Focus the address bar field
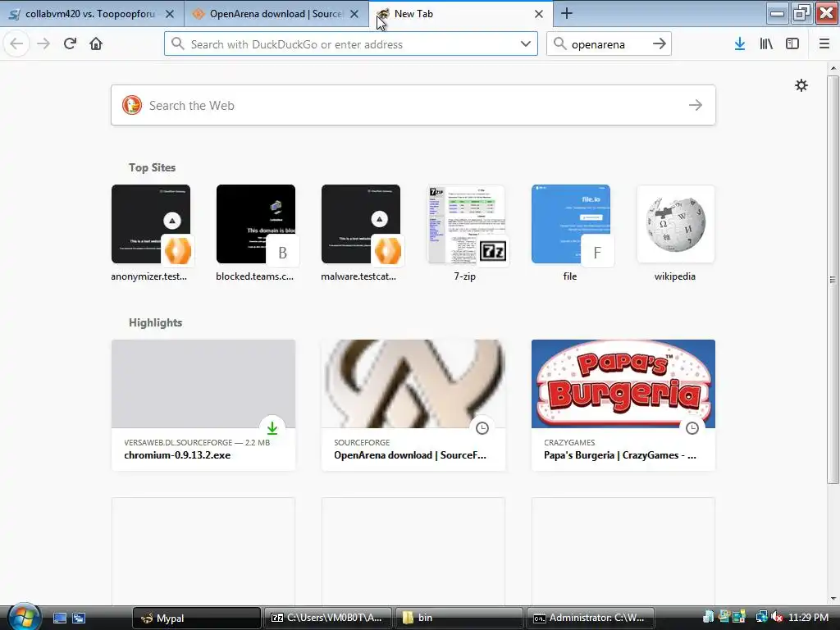The image size is (840, 630). pyautogui.click(x=351, y=44)
